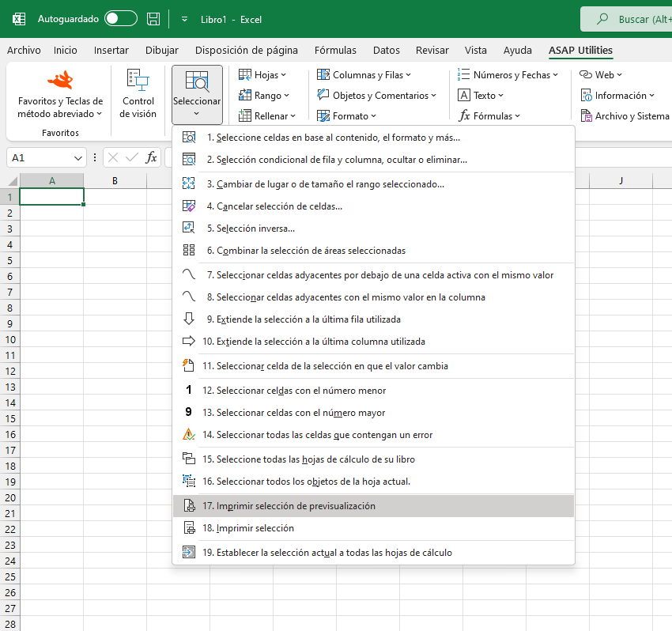Image resolution: width=672 pixels, height=631 pixels.
Task: Open the Objetos y Comentarios dropdown
Action: 376,95
